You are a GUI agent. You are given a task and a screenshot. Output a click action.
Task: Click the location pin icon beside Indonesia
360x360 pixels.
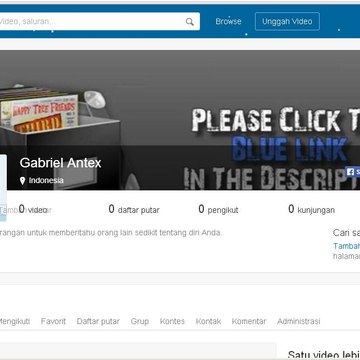[23, 181]
